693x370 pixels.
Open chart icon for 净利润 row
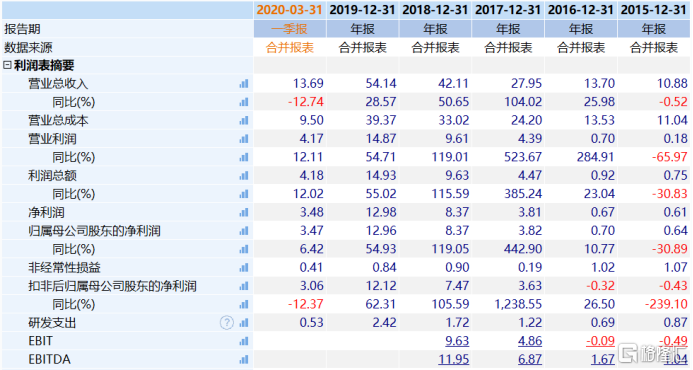click(244, 212)
